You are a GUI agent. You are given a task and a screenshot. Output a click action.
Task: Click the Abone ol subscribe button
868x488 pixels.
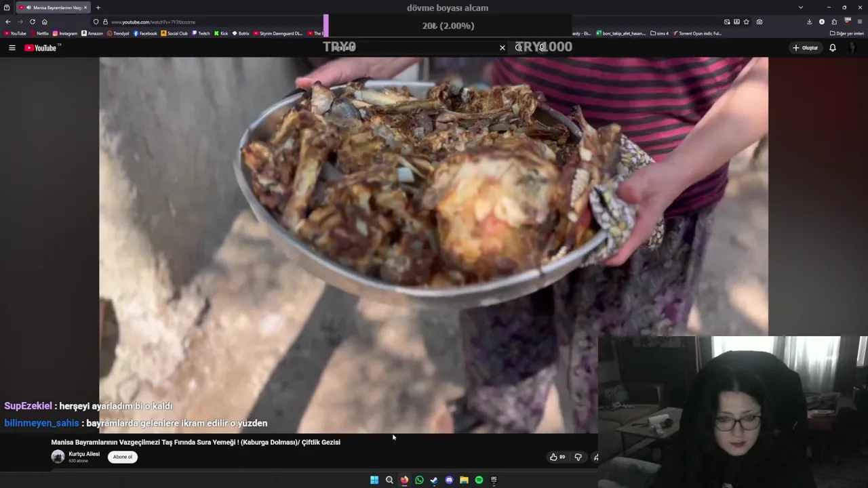click(x=123, y=457)
